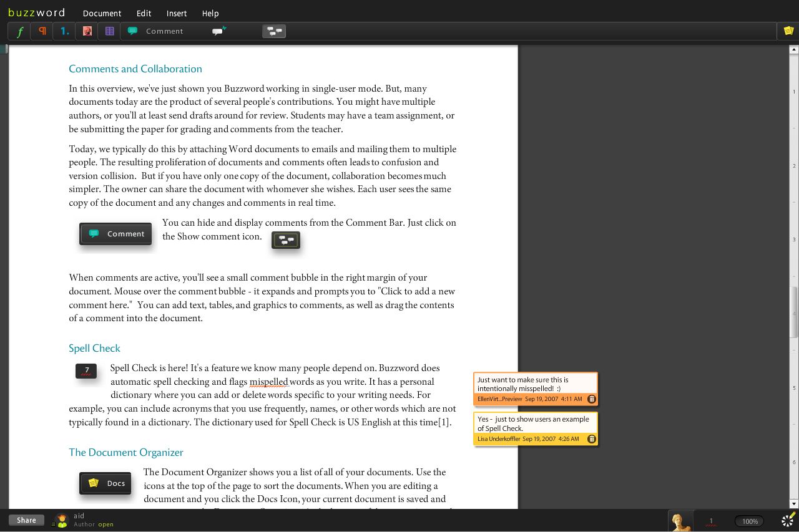Click the 'EllenVirt...Preview' comment author name
799x532 pixels.
[x=499, y=399]
